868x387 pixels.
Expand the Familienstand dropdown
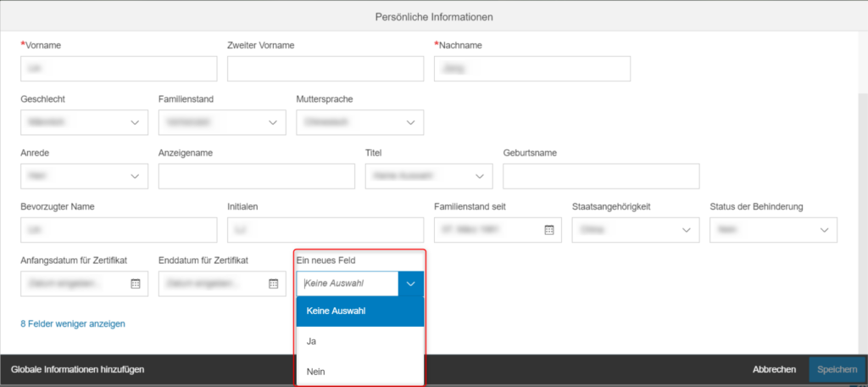click(273, 122)
